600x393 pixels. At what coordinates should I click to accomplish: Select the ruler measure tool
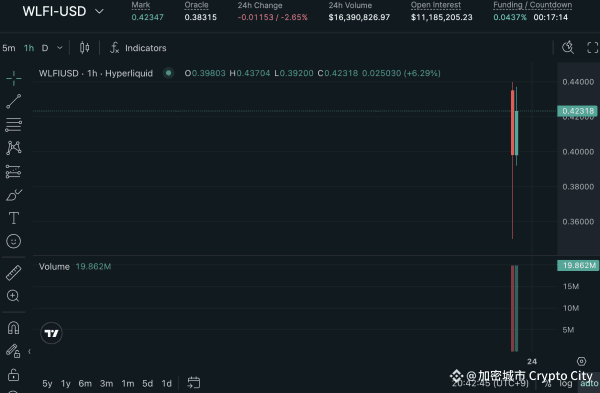pos(13,272)
